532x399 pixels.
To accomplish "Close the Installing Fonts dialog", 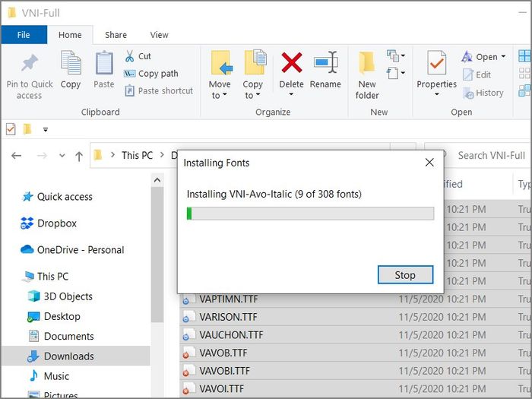I will point(429,163).
